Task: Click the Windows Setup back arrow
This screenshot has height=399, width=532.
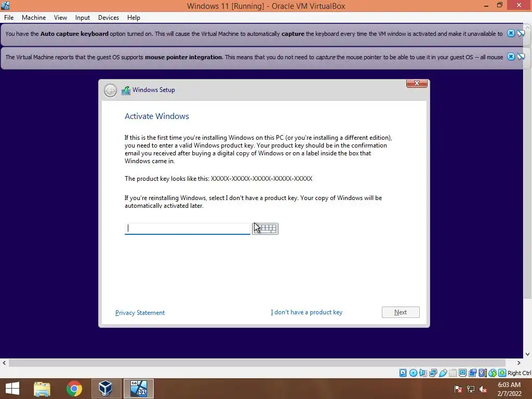Action: point(110,90)
